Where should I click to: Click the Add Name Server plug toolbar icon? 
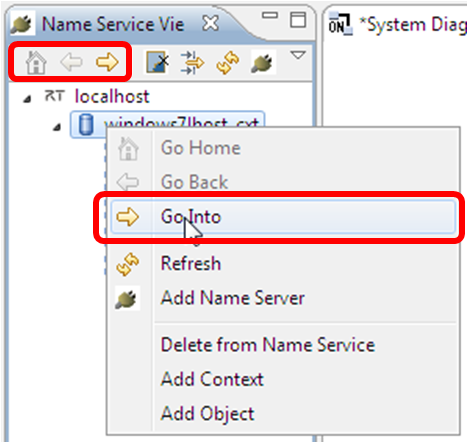[263, 62]
